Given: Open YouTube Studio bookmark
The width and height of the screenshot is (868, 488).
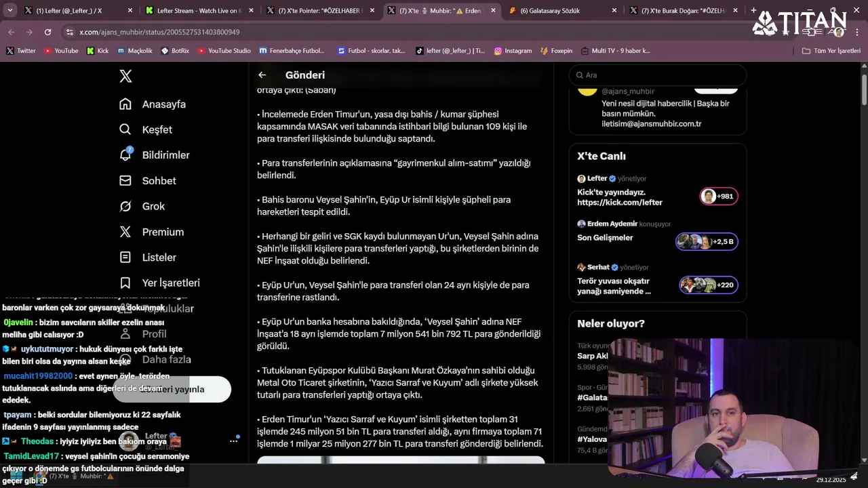Looking at the screenshot, I should 224,51.
